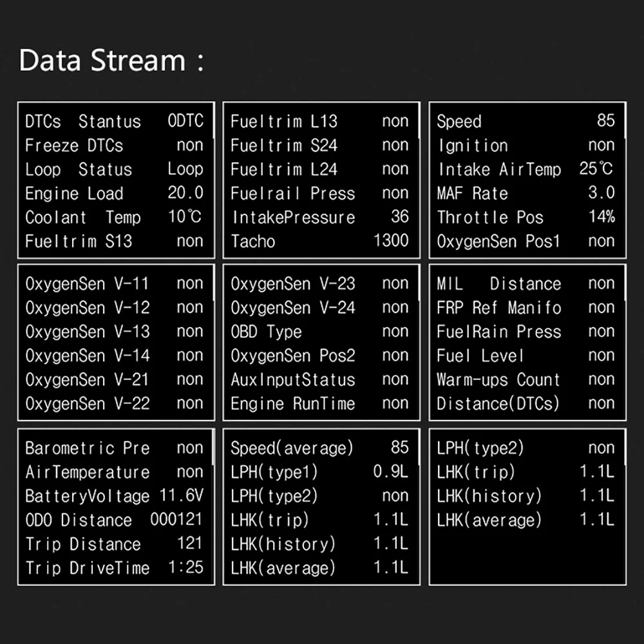This screenshot has height=644, width=644.
Task: Select the Trip DriveTime 1:25 entry
Action: point(114,568)
